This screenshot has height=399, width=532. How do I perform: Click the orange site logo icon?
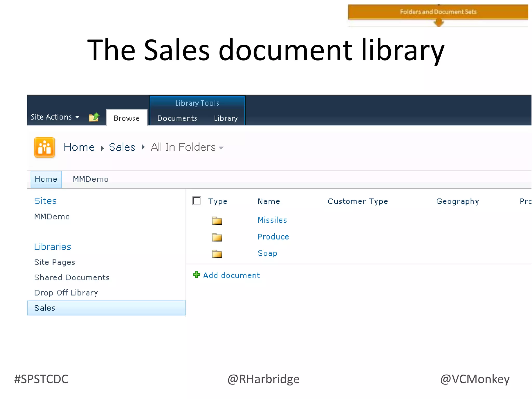click(44, 147)
